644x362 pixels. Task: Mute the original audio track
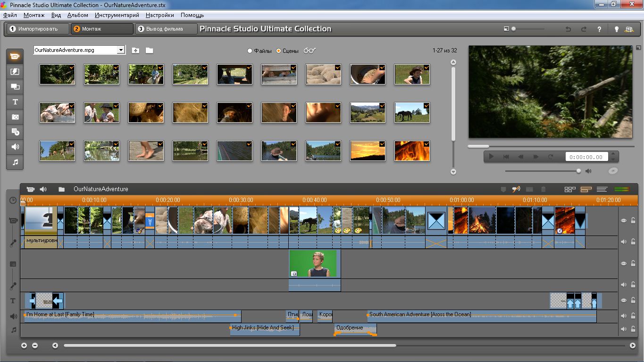pyautogui.click(x=624, y=242)
